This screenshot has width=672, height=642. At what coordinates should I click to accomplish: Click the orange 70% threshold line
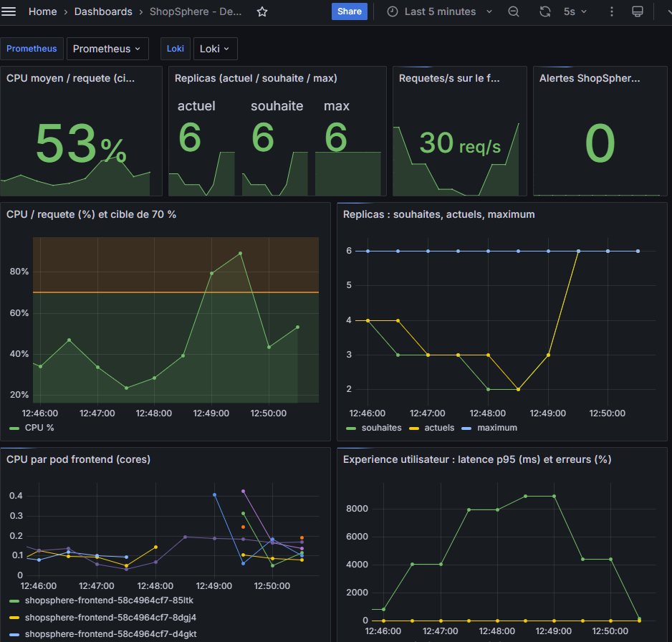pos(176,292)
